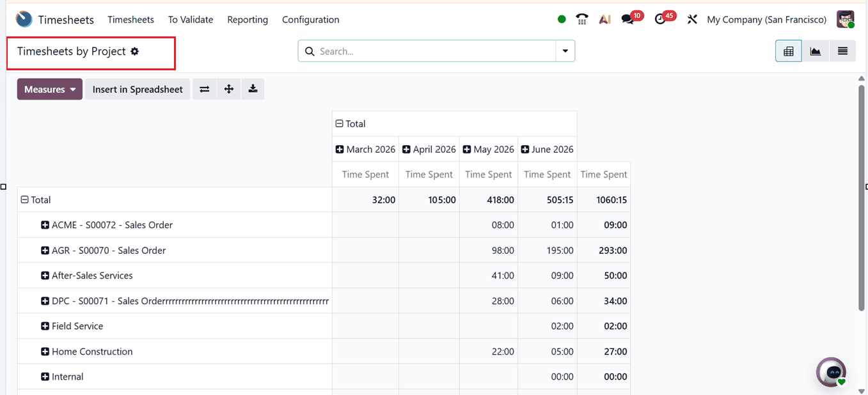Open the chat bot bubble
Screen dimensions: 868x395
coord(832,372)
